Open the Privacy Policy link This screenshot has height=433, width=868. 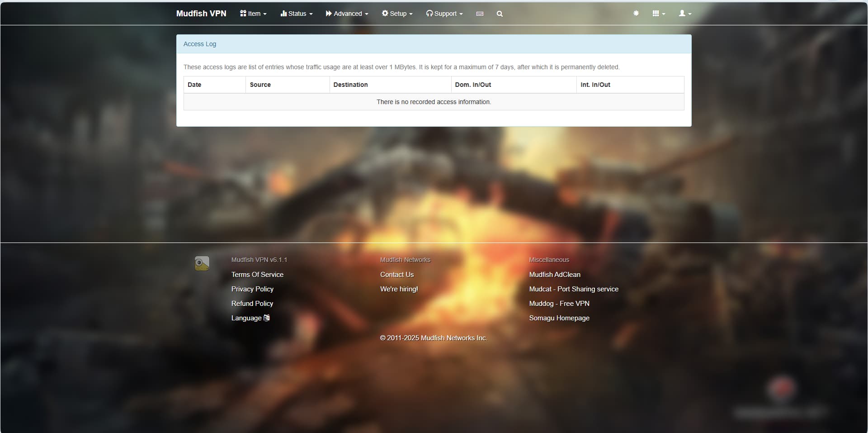pyautogui.click(x=252, y=289)
